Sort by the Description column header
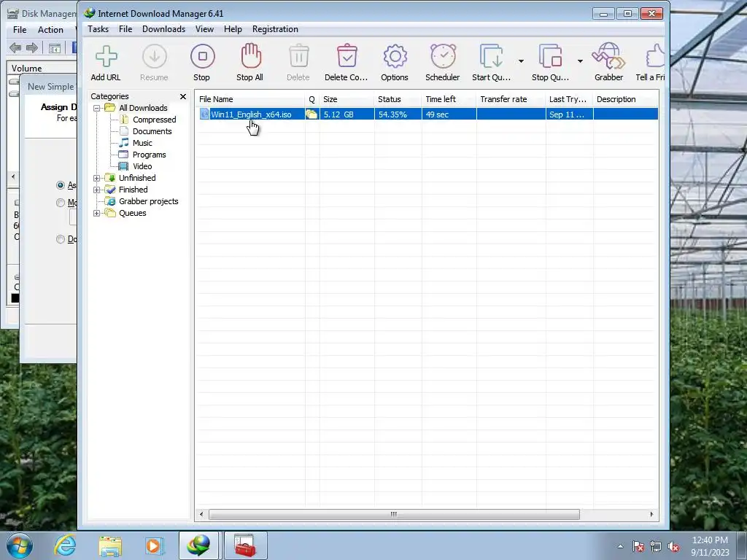 pos(625,99)
